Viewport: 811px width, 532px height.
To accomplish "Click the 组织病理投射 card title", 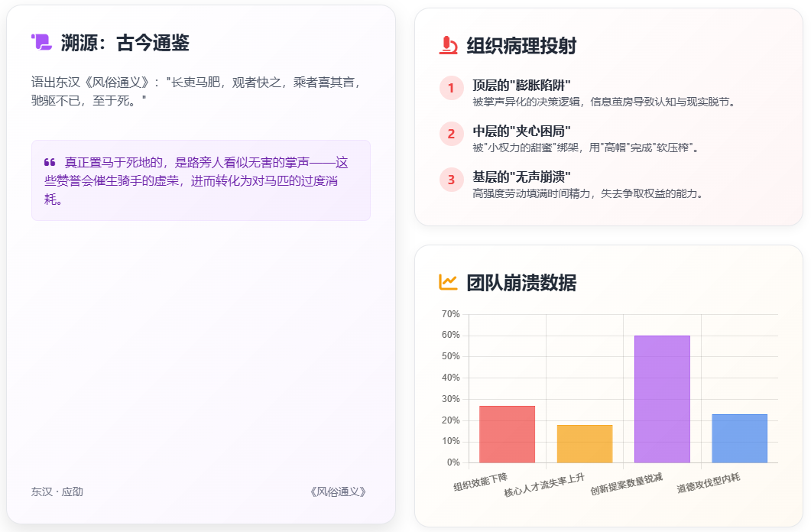I will coord(521,46).
